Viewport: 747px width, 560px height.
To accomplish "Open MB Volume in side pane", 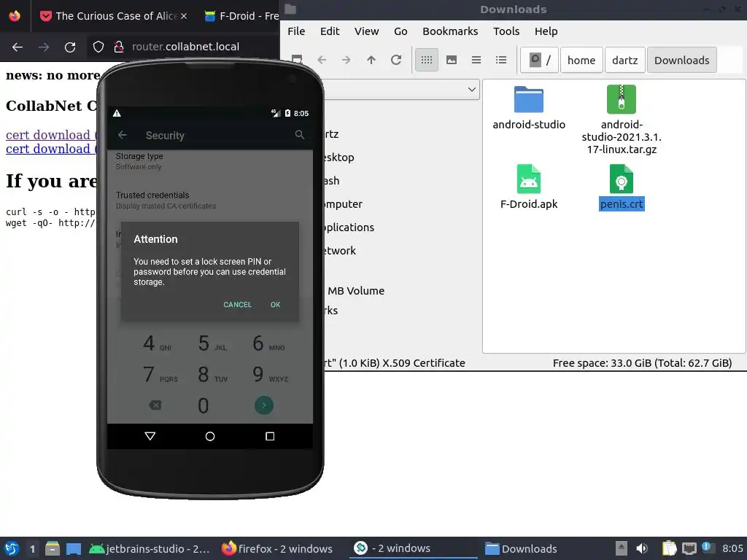I will 355,290.
